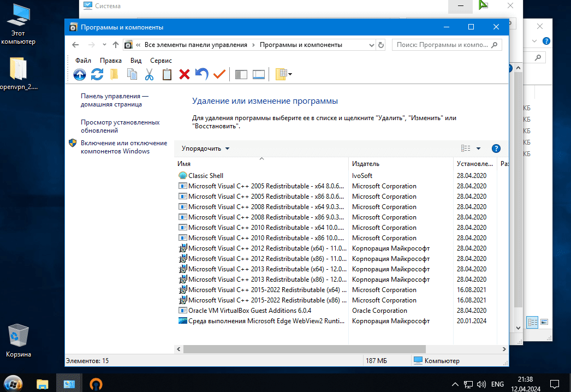The height and width of the screenshot is (392, 571).
Task: Open Панель управления — домашняя страница link
Action: click(114, 100)
